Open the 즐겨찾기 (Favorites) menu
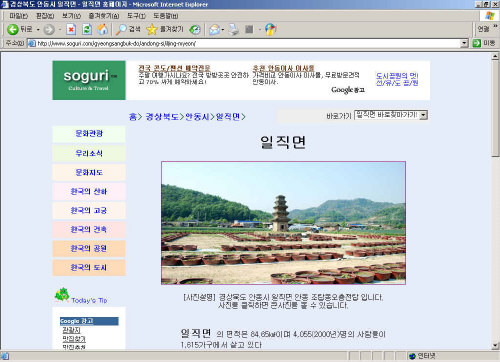The height and width of the screenshot is (362, 500). (104, 16)
